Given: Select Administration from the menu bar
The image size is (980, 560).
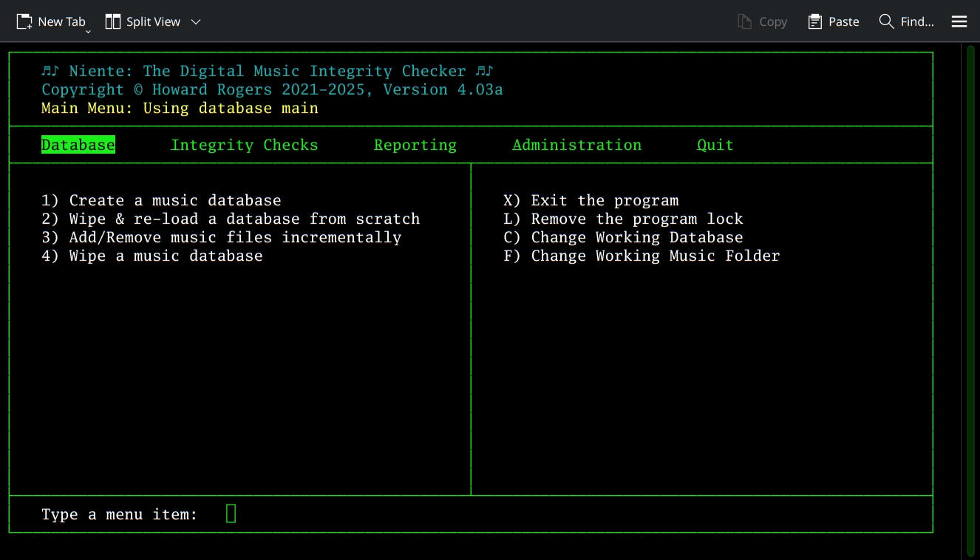Looking at the screenshot, I should click(x=576, y=144).
